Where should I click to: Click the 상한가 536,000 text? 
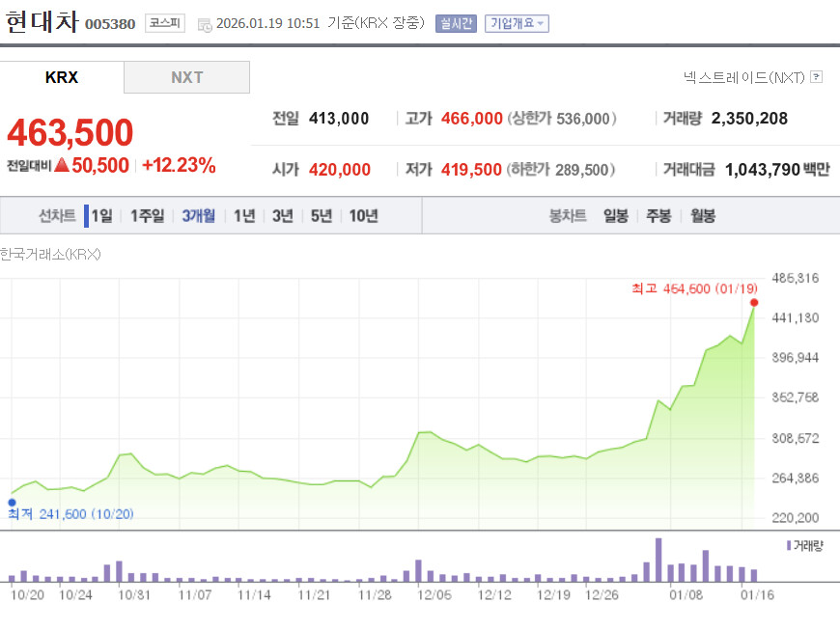pyautogui.click(x=561, y=119)
